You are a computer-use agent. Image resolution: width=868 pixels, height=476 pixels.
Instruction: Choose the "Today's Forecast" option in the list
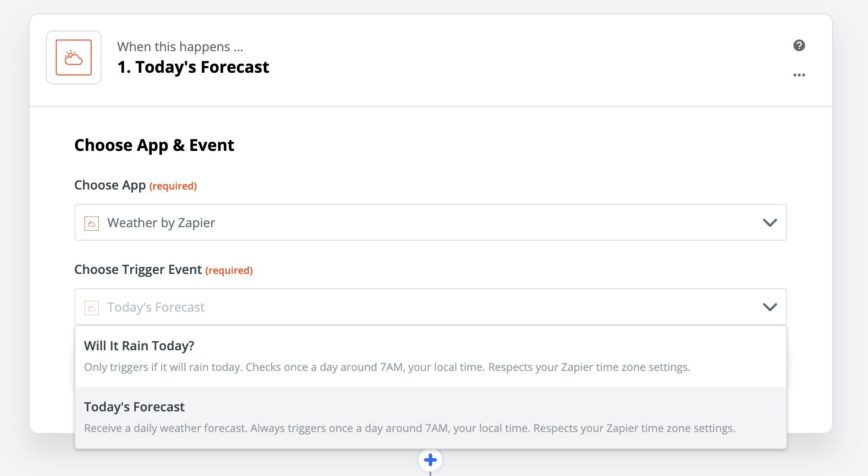click(x=134, y=407)
